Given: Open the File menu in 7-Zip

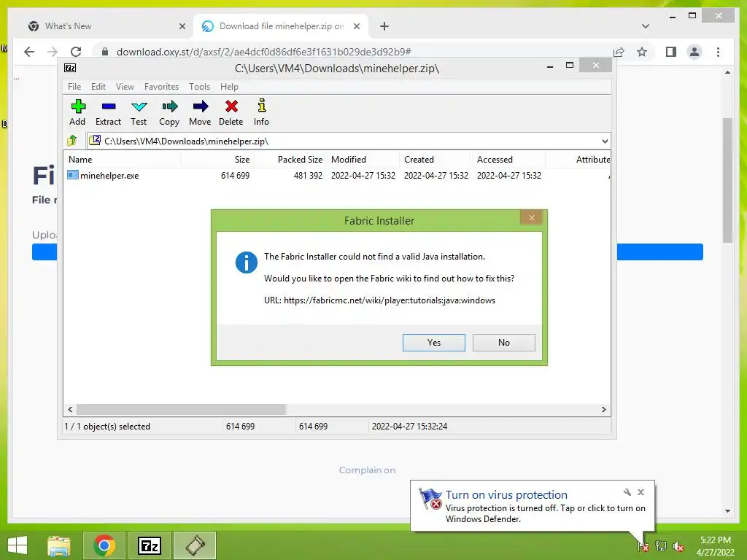Looking at the screenshot, I should coord(74,87).
